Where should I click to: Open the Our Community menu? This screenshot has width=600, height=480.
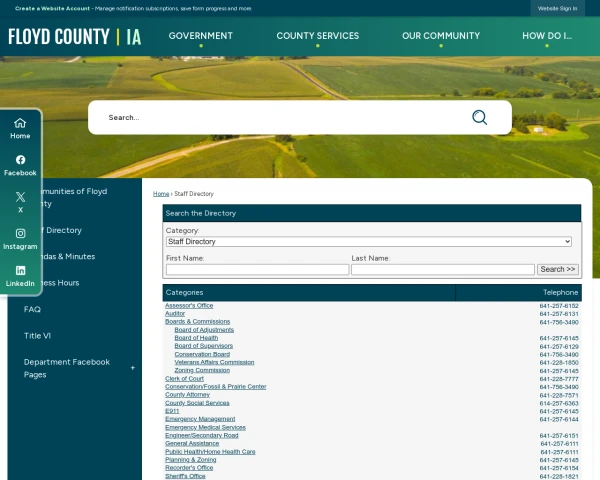click(x=440, y=36)
